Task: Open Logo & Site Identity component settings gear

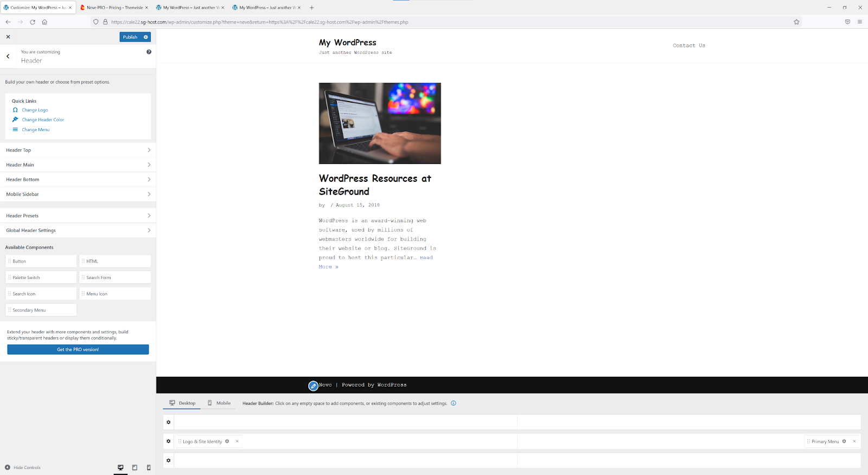Action: [227, 441]
